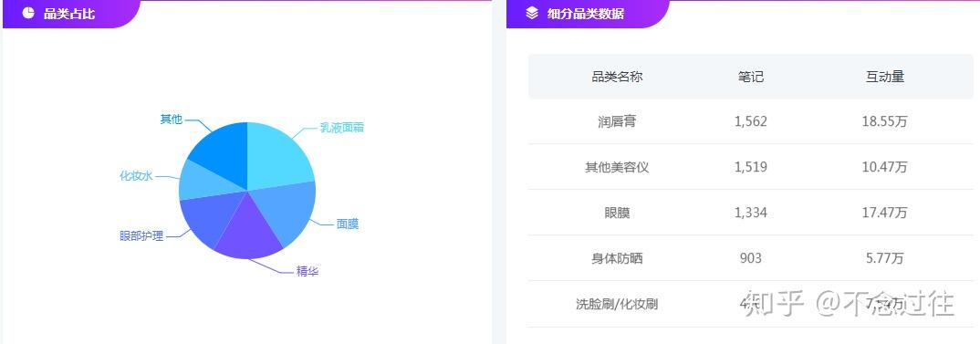This screenshot has width=980, height=344.
Task: Click the 1,519 notes value
Action: (x=751, y=167)
